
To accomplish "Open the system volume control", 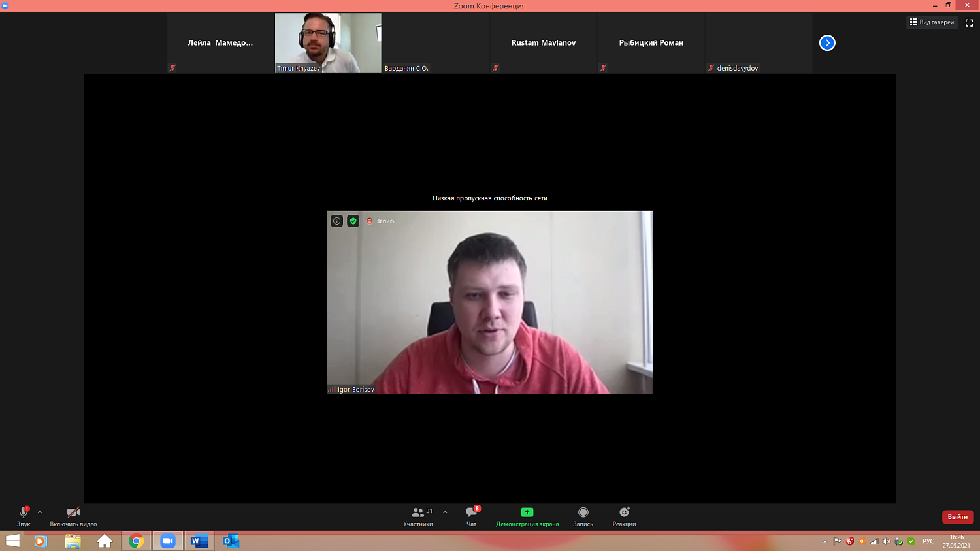I will tap(887, 541).
